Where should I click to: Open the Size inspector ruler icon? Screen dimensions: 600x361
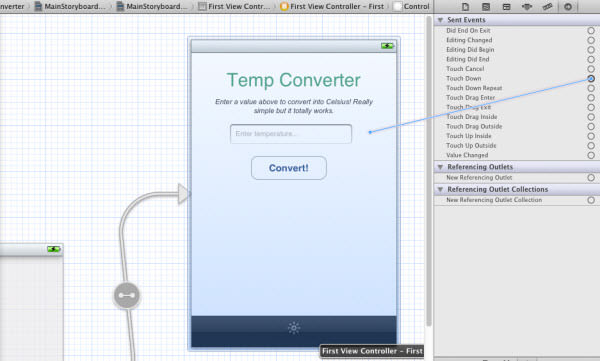[548, 7]
